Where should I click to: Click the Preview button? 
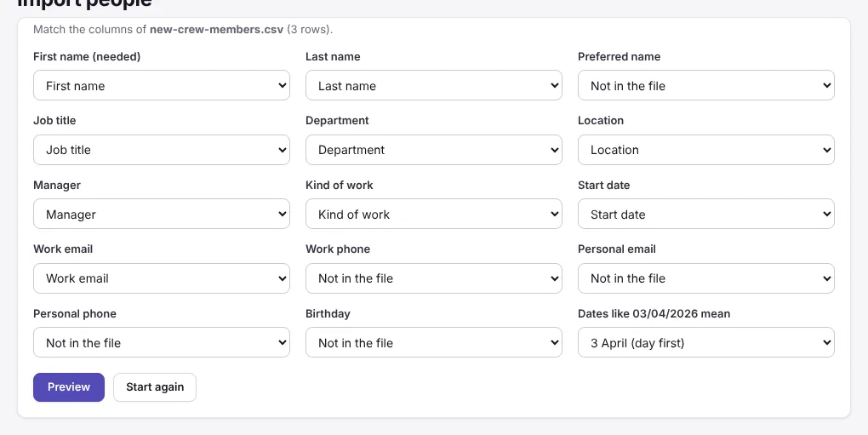(x=69, y=386)
